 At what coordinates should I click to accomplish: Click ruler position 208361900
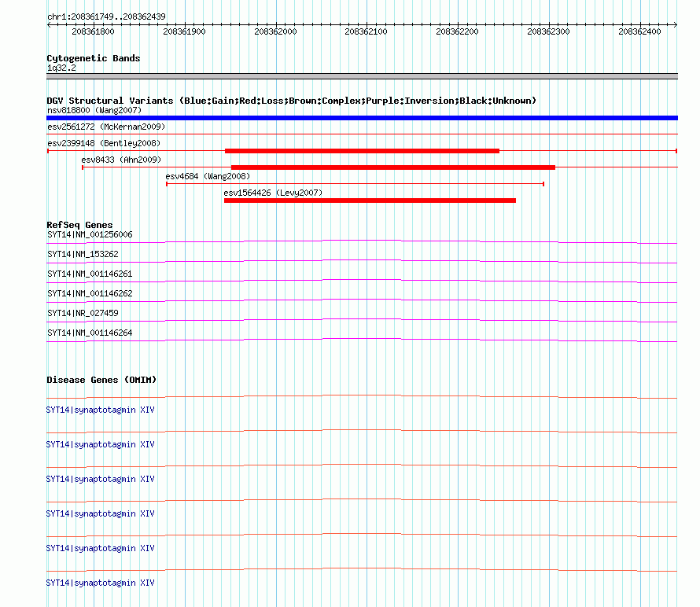point(184,31)
